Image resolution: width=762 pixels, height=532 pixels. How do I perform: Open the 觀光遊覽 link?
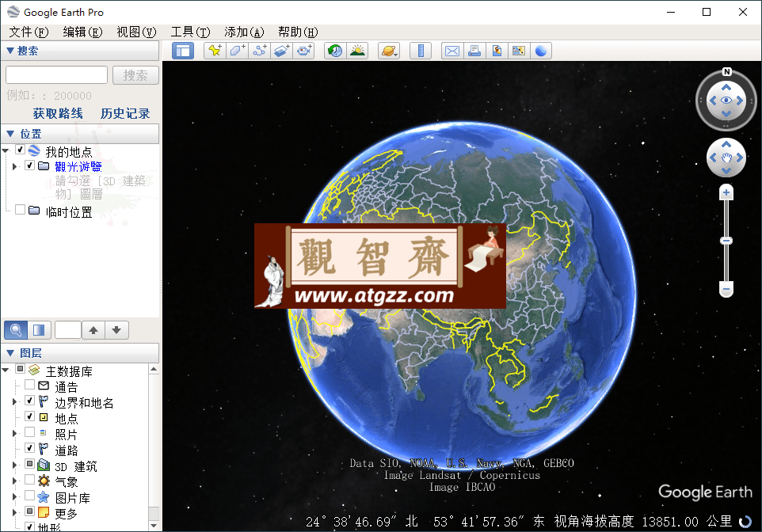click(x=78, y=166)
